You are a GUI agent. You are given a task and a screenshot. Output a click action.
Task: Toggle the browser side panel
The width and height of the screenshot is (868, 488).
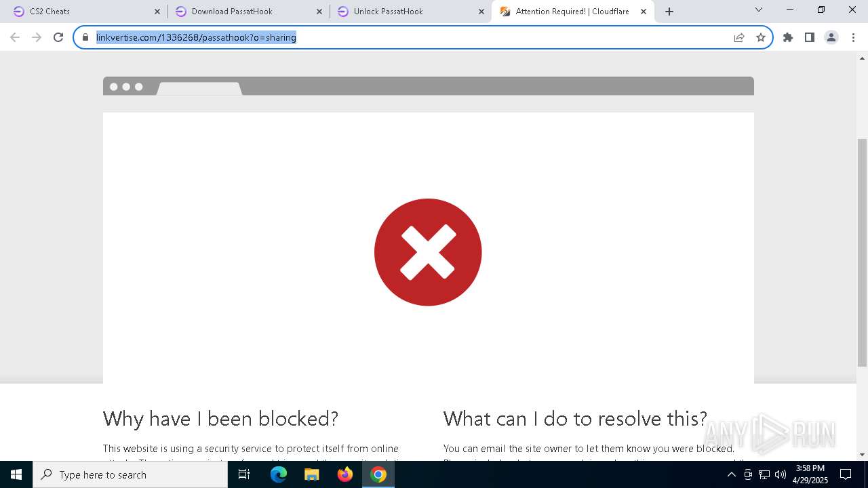click(810, 37)
